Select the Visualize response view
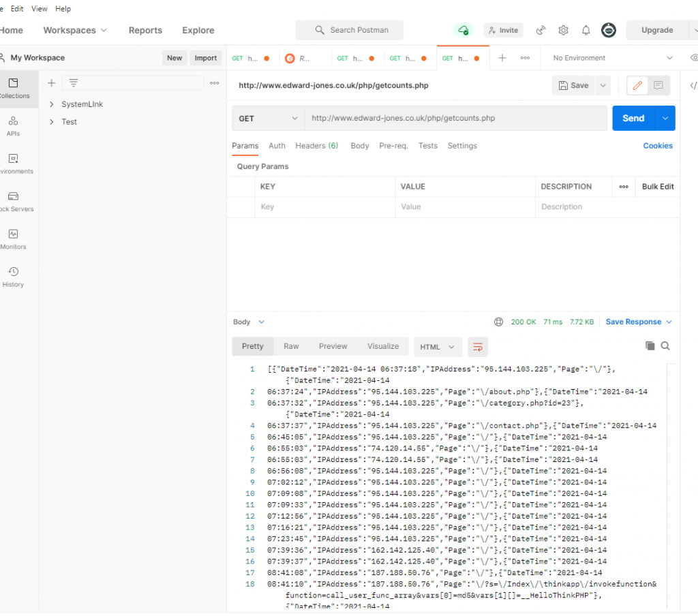This screenshot has width=698, height=616. (383, 346)
